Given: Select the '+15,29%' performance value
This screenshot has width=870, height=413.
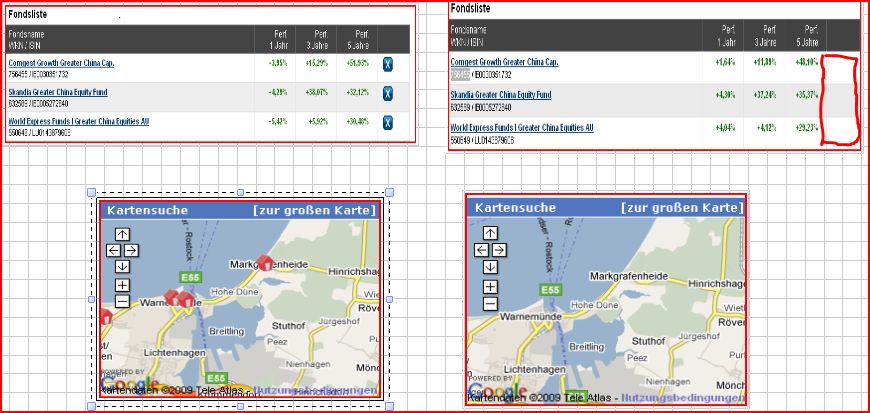Looking at the screenshot, I should click(x=317, y=63).
